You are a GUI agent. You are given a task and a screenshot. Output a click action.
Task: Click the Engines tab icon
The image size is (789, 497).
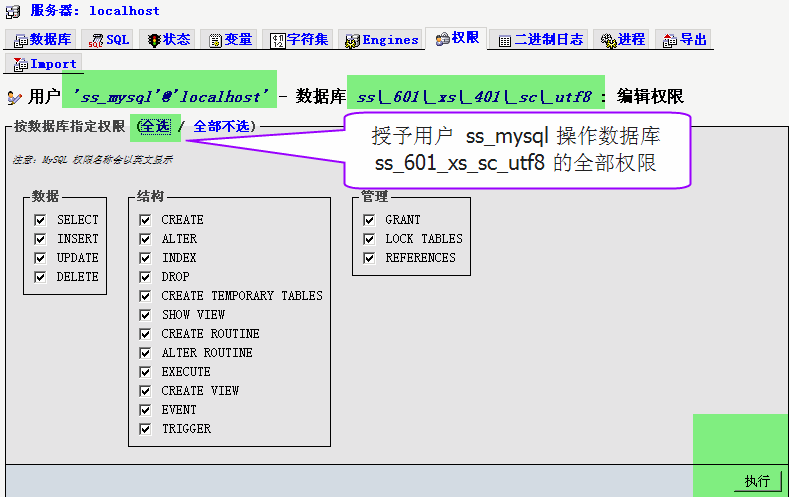(x=352, y=41)
